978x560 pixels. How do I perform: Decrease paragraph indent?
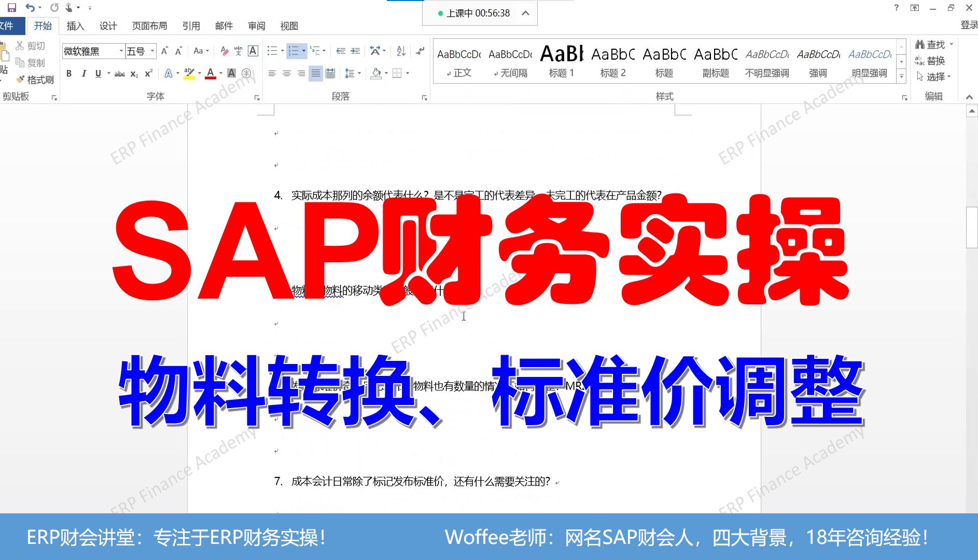[x=341, y=51]
